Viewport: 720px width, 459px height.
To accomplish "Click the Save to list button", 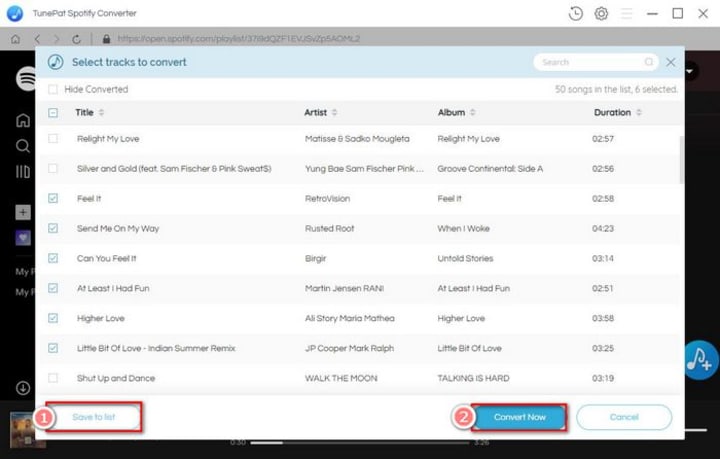I will point(94,417).
